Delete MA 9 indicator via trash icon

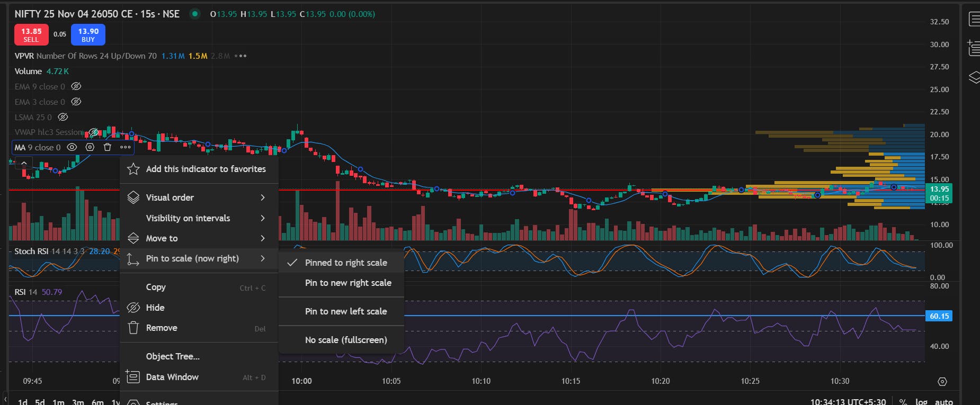pos(108,147)
